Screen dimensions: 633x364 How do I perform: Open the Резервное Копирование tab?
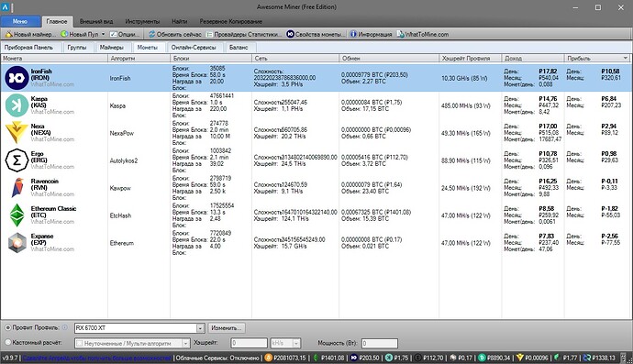[230, 21]
